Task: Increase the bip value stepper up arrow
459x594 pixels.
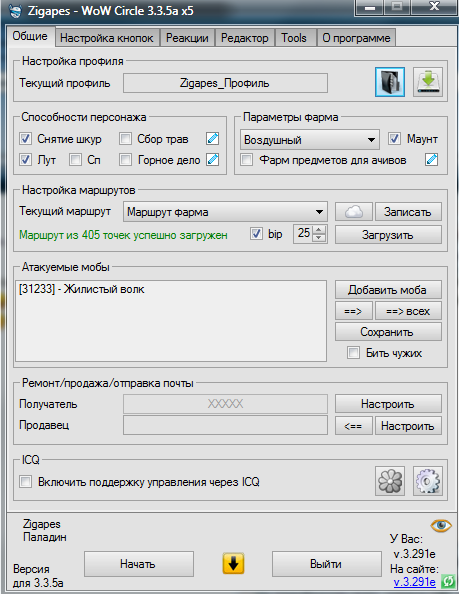Action: click(x=319, y=230)
